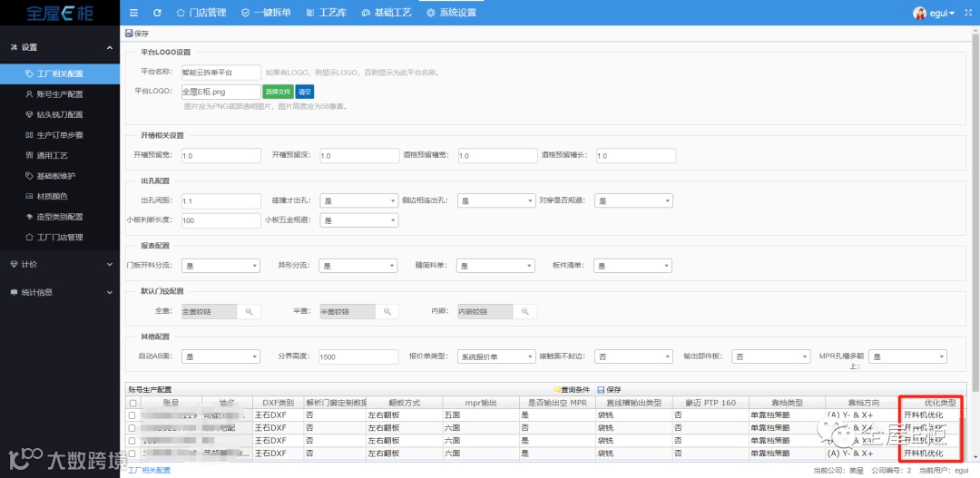Open 工艺库 in the top navigation
Screen dimensions: 980x478
tap(327, 13)
